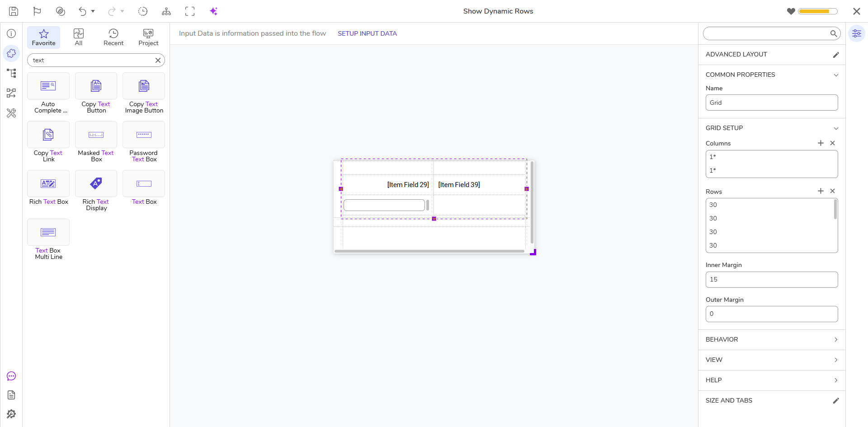Click the Name field containing 'Grid'
Viewport: 868px width, 427px height.
point(772,103)
